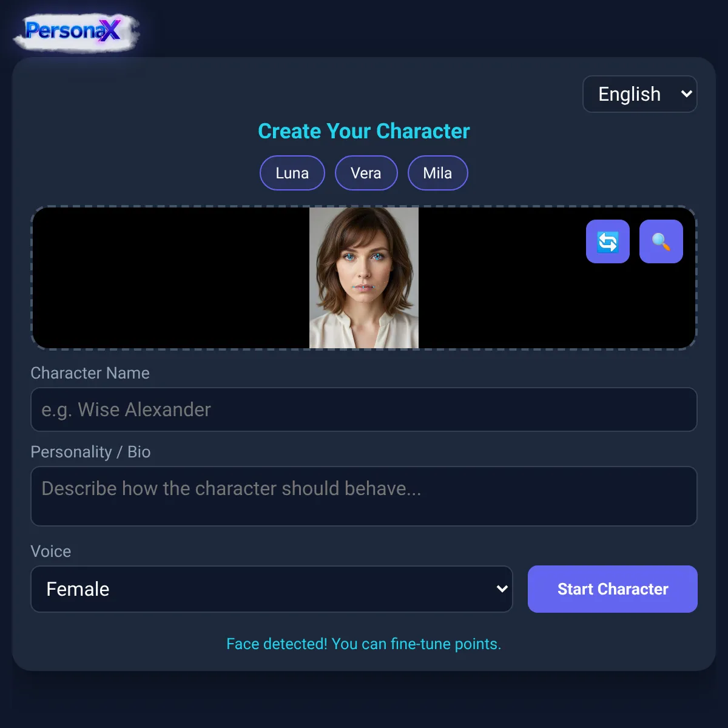Screen dimensions: 728x728
Task: Select the right eye landmark point
Action: [377, 257]
